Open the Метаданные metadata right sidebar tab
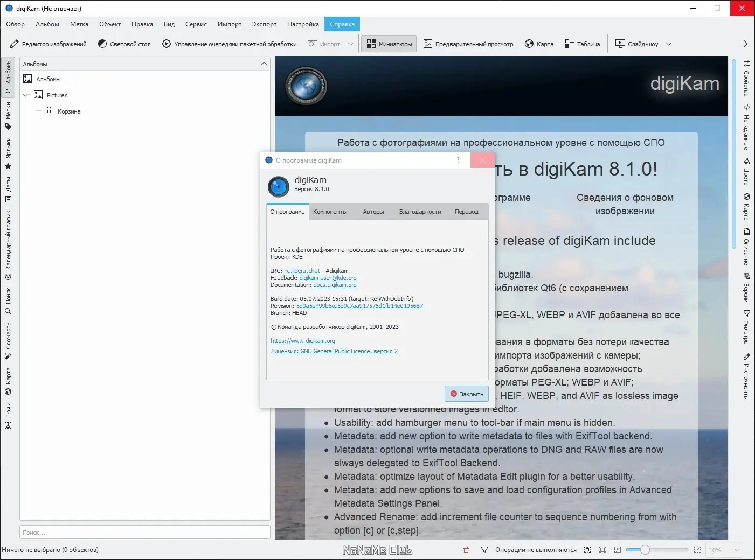Viewport: 755px width, 560px height. coord(746,127)
